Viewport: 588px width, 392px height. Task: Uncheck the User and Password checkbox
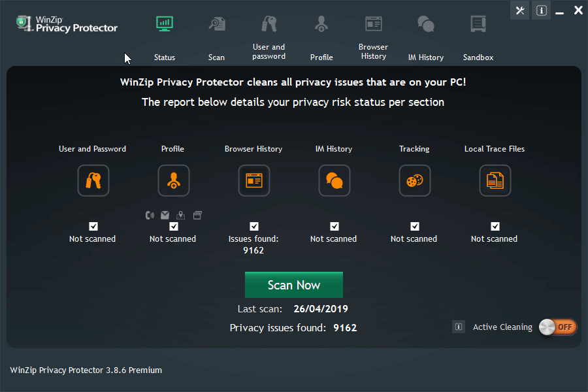pos(93,226)
